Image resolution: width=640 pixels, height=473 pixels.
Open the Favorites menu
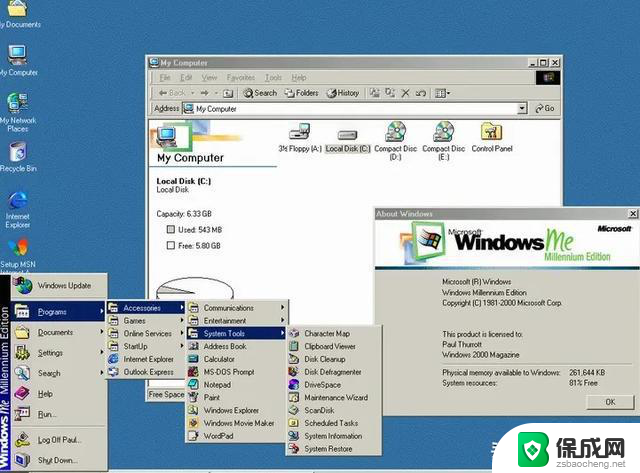pyautogui.click(x=240, y=78)
